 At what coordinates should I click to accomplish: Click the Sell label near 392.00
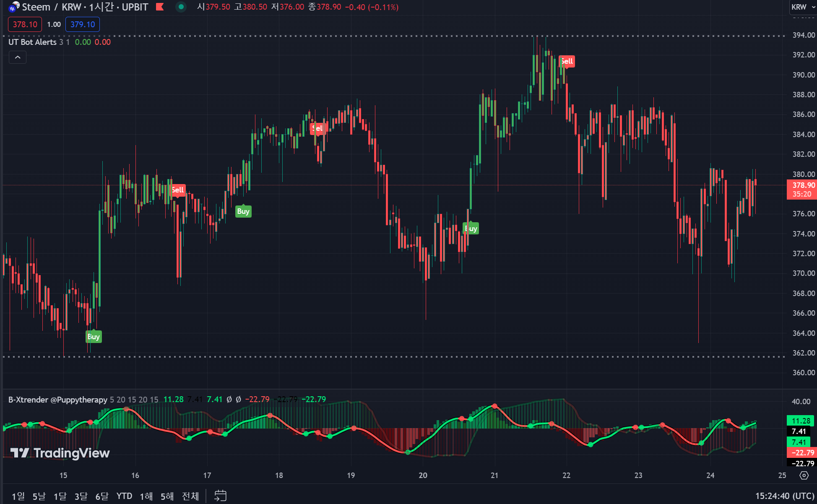coord(567,61)
